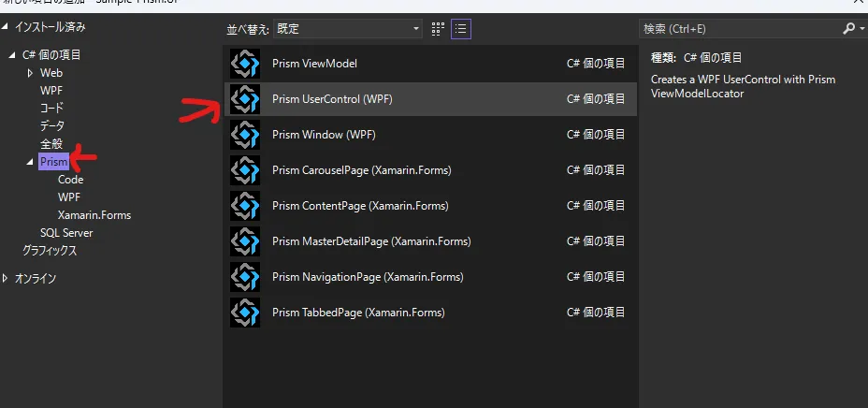This screenshot has width=868, height=408.
Task: Select the コード category
Action: point(51,108)
